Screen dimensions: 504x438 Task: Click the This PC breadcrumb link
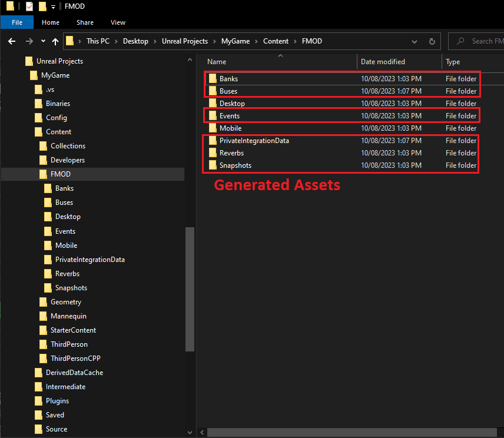point(96,41)
